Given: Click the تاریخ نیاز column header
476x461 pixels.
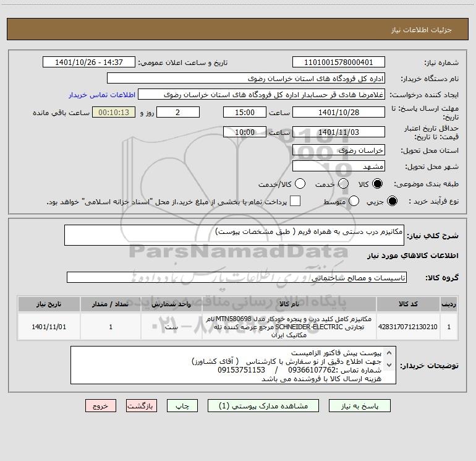Looking at the screenshot, I should [49, 304].
